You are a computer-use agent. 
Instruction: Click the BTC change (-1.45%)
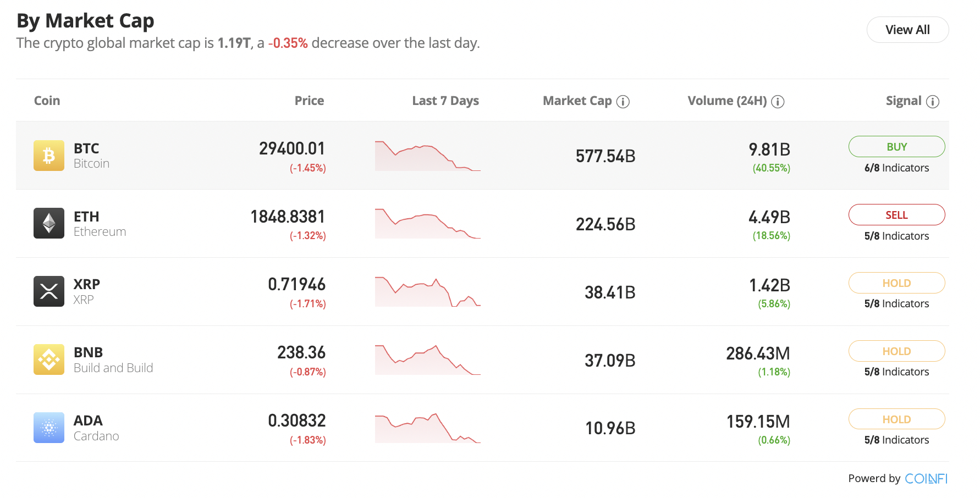pyautogui.click(x=308, y=168)
